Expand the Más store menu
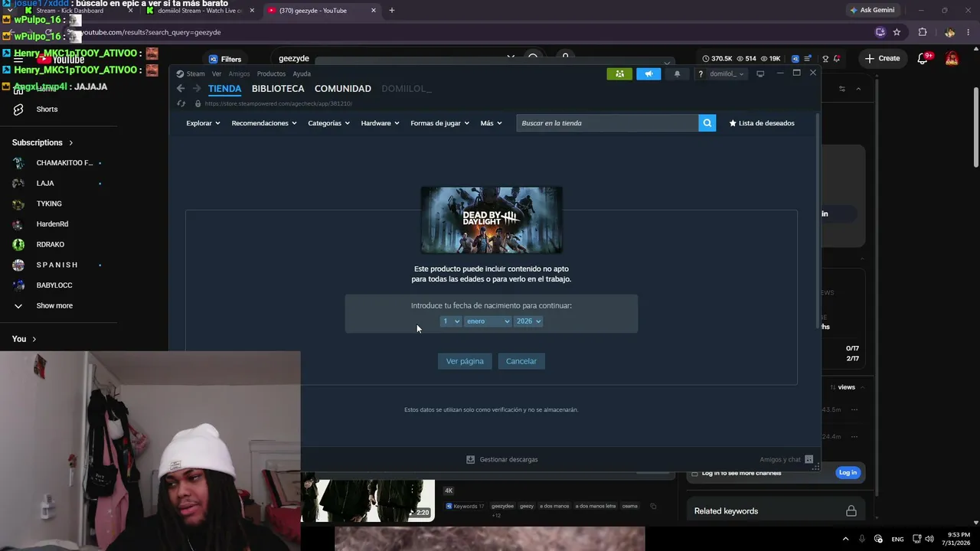Screen dimensions: 980x551 [492, 123]
